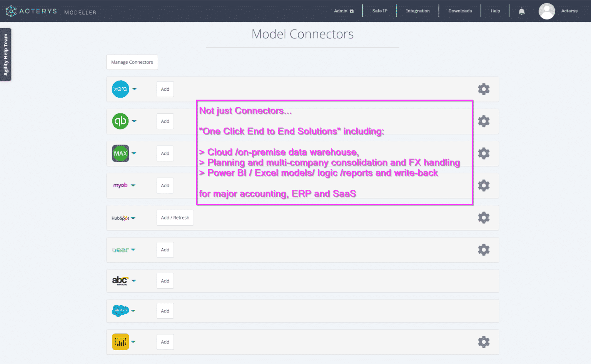Click the Xero connector logo
591x364 pixels.
[x=120, y=89]
